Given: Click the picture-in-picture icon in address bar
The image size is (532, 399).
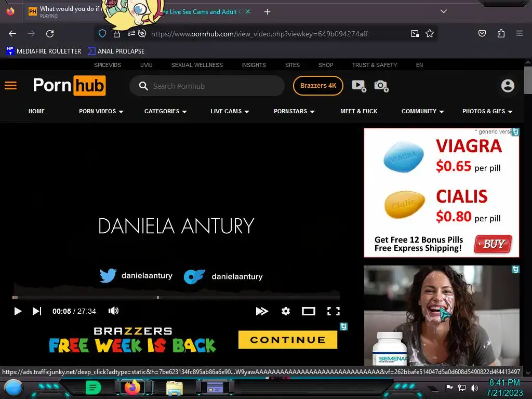Looking at the screenshot, I should pyautogui.click(x=415, y=34).
